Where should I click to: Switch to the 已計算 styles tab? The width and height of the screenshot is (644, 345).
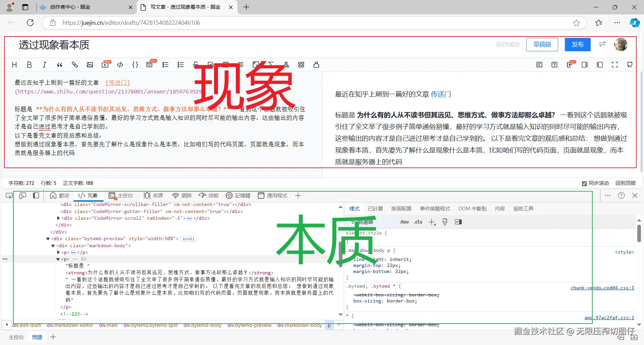coord(375,209)
